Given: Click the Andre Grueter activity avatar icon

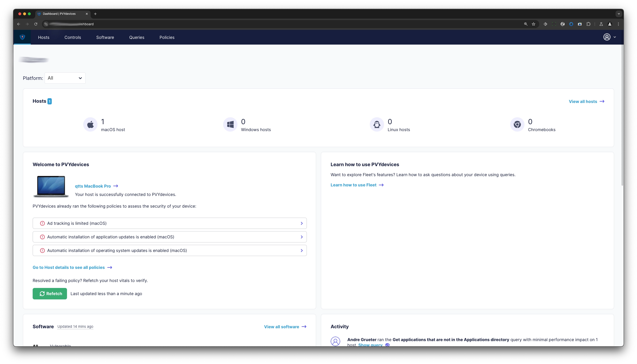Looking at the screenshot, I should 335,341.
